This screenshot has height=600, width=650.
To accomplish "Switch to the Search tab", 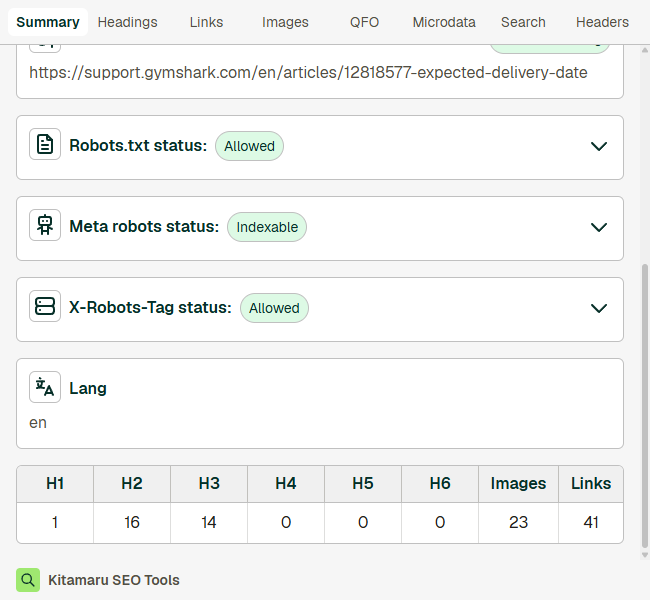I will [x=523, y=22].
